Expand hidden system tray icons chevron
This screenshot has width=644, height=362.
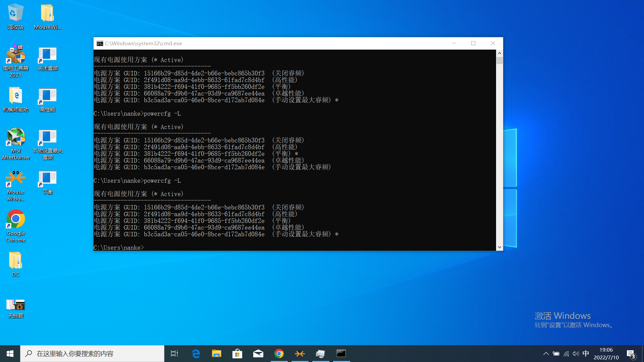coord(546,354)
